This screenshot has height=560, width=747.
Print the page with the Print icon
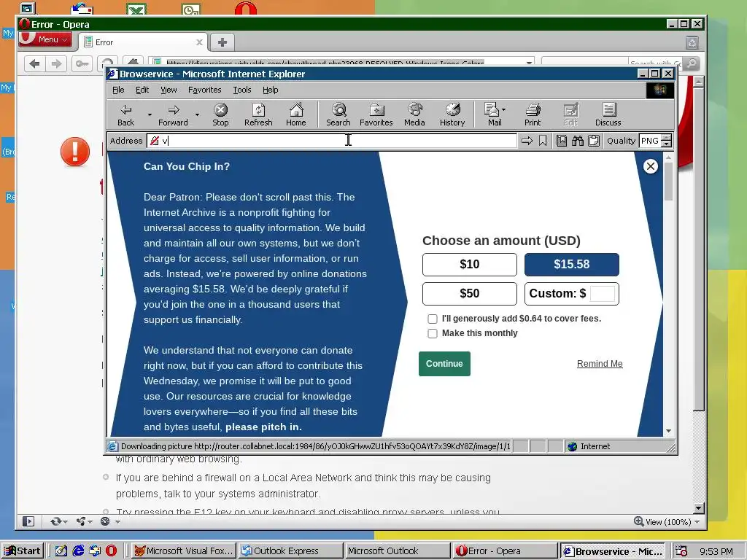(x=533, y=115)
